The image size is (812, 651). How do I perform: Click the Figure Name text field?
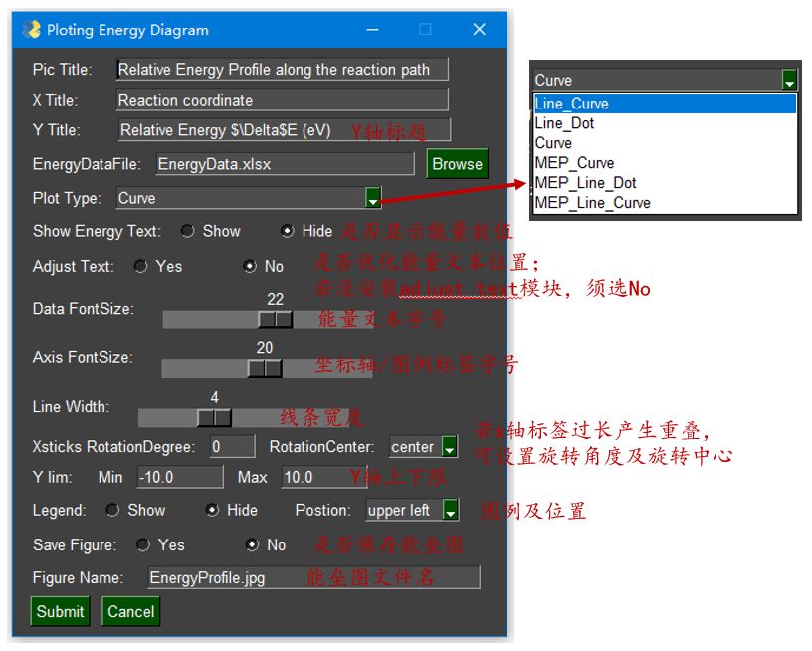(312, 577)
